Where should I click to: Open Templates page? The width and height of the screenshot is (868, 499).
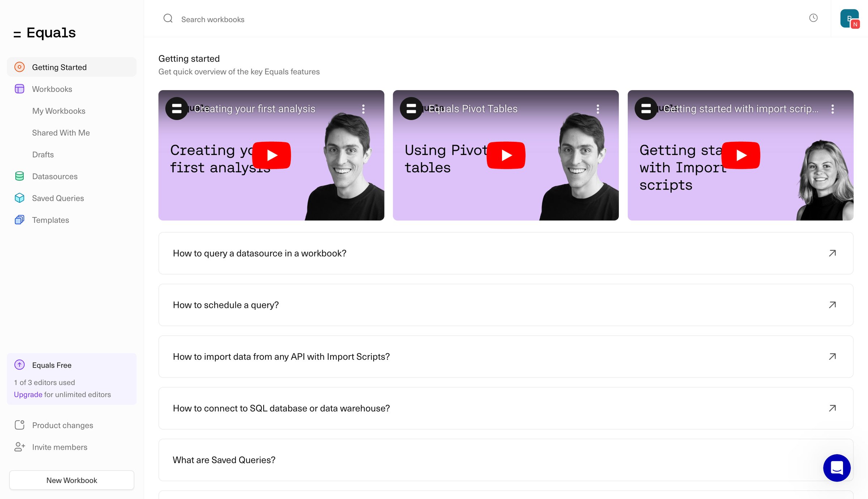tap(50, 220)
